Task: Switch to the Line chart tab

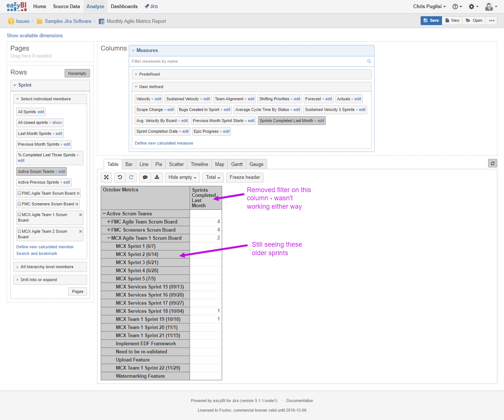Action: [x=144, y=164]
